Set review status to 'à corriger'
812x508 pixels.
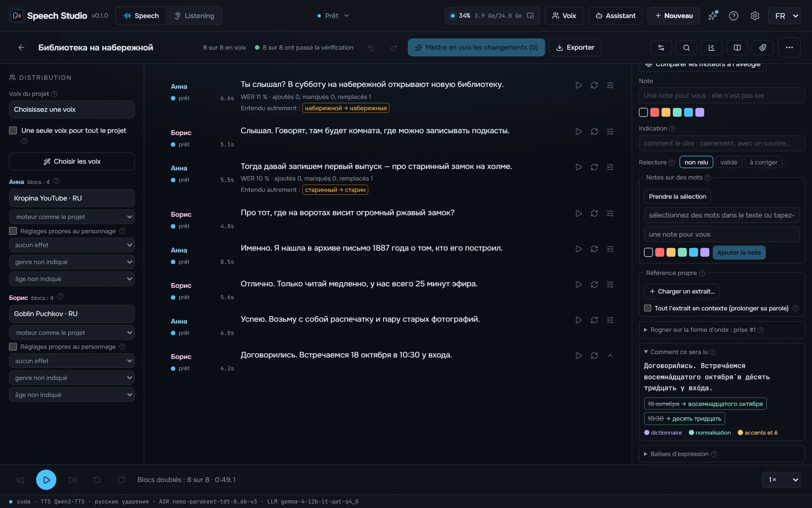(x=763, y=162)
